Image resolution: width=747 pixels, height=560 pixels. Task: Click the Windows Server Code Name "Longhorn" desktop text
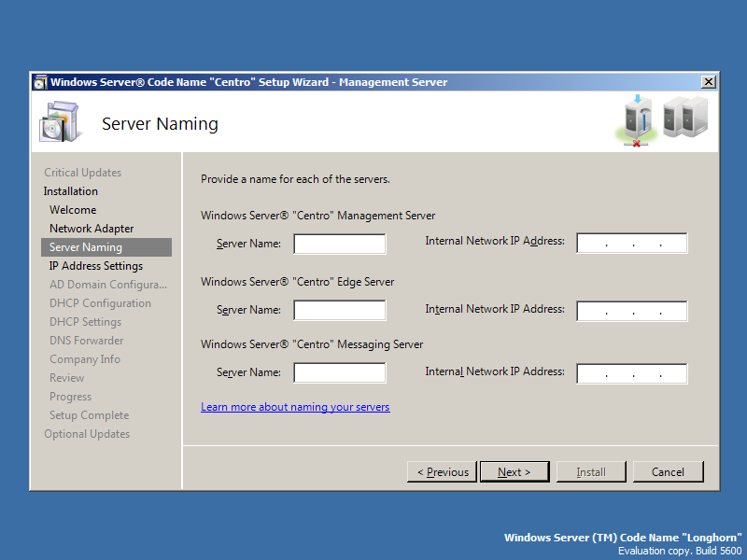tap(623, 538)
